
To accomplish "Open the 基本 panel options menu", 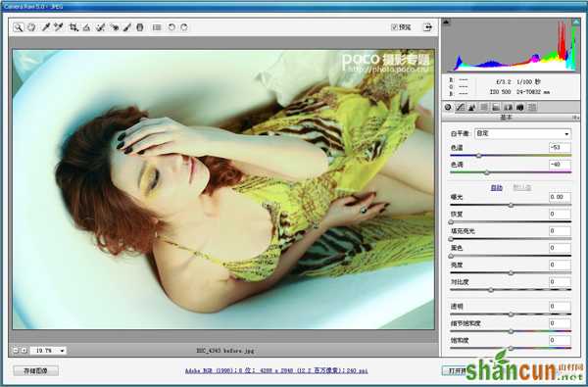I will 575,118.
